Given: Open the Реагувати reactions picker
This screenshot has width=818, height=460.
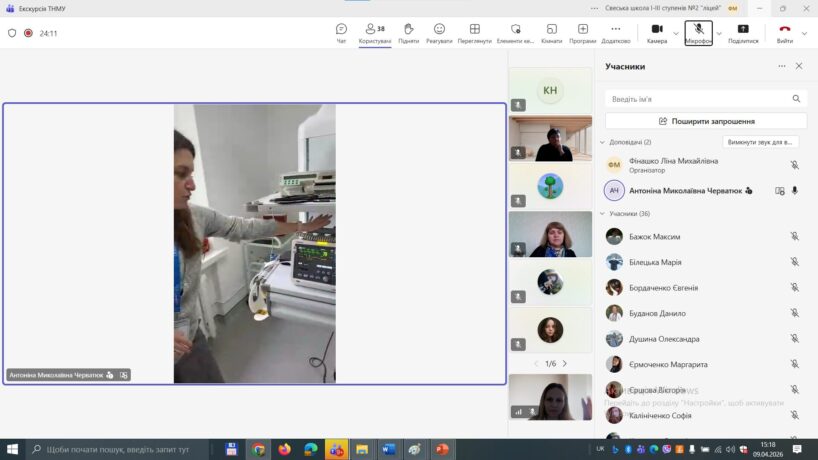Looking at the screenshot, I should tap(439, 33).
